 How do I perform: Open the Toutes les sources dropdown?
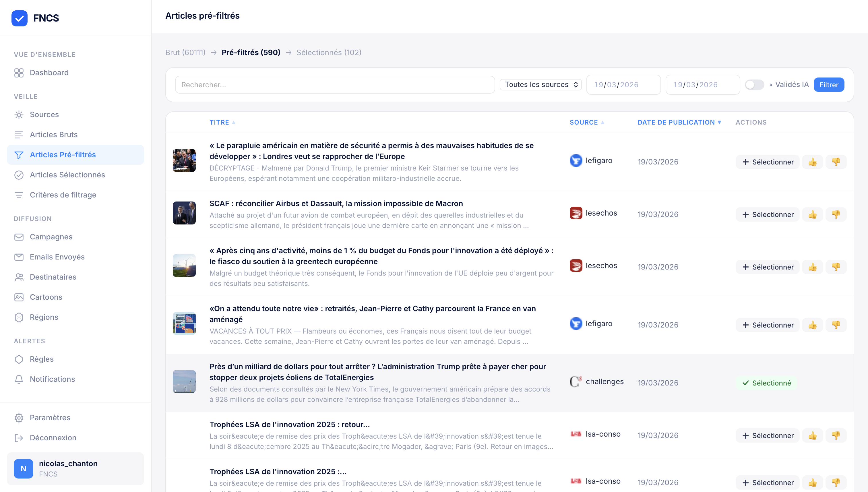click(x=540, y=84)
